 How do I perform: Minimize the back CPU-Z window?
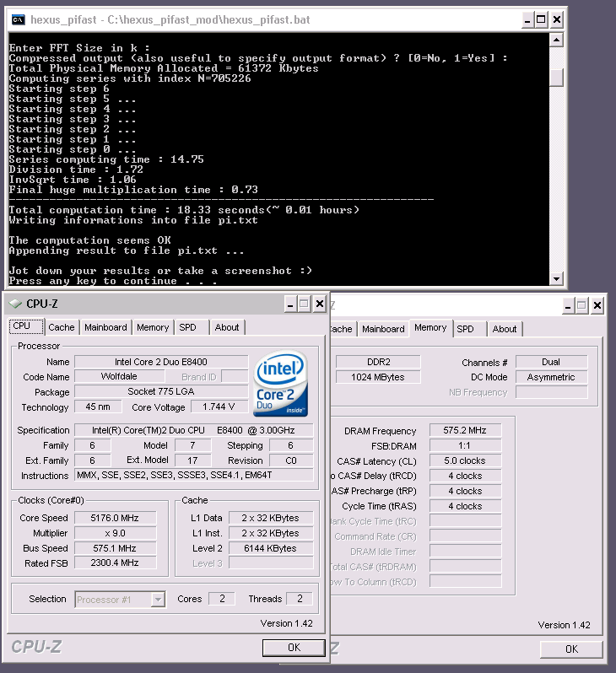(x=568, y=305)
